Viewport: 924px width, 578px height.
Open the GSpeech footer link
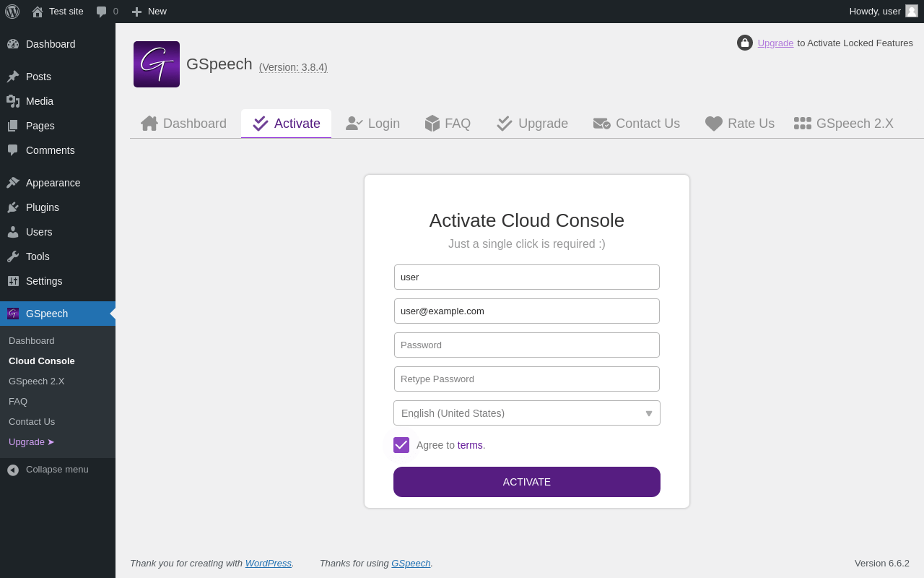[x=411, y=563]
